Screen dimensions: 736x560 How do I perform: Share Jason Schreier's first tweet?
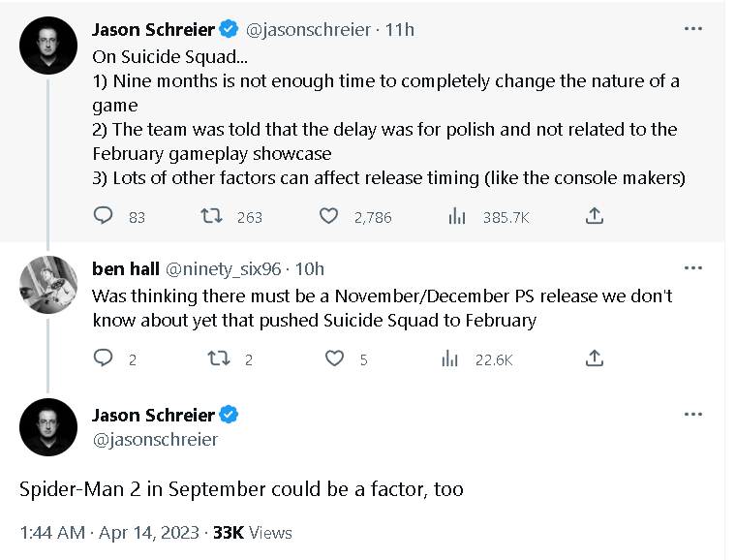[595, 216]
